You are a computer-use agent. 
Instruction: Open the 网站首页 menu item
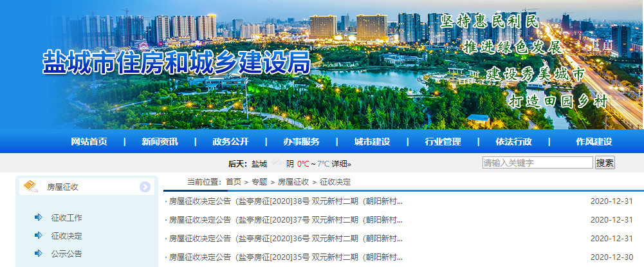click(x=89, y=142)
